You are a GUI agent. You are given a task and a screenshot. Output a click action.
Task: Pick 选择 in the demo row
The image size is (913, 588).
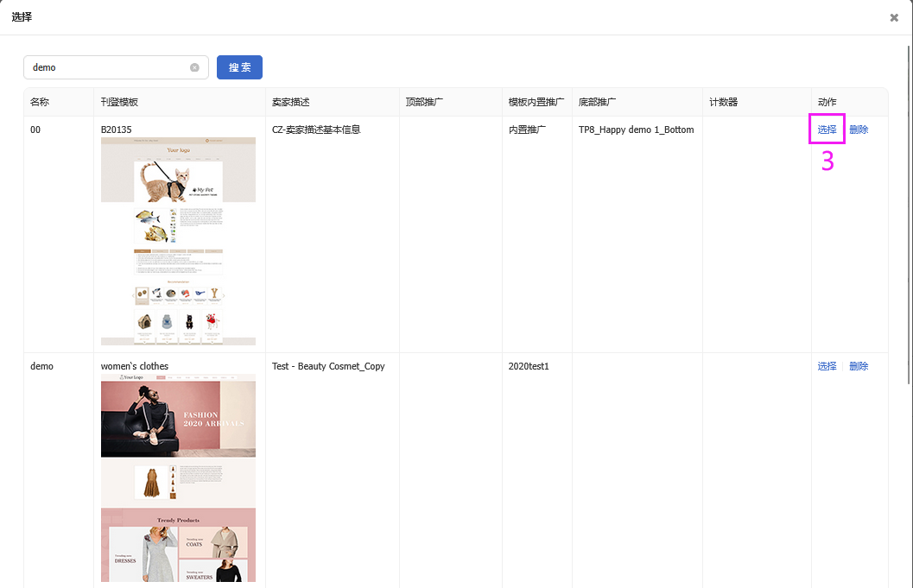(827, 366)
